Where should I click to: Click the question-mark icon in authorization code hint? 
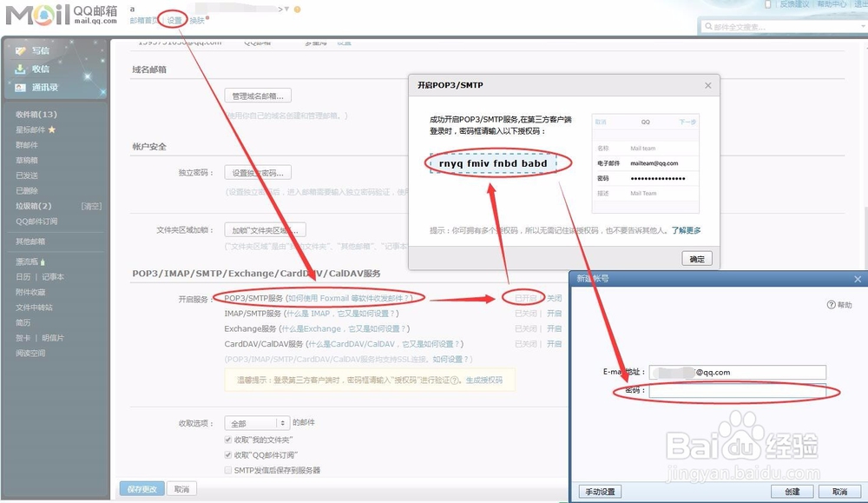click(455, 380)
